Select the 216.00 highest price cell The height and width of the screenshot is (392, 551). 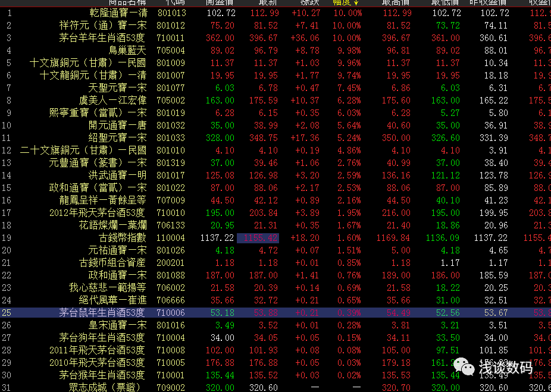click(396, 213)
